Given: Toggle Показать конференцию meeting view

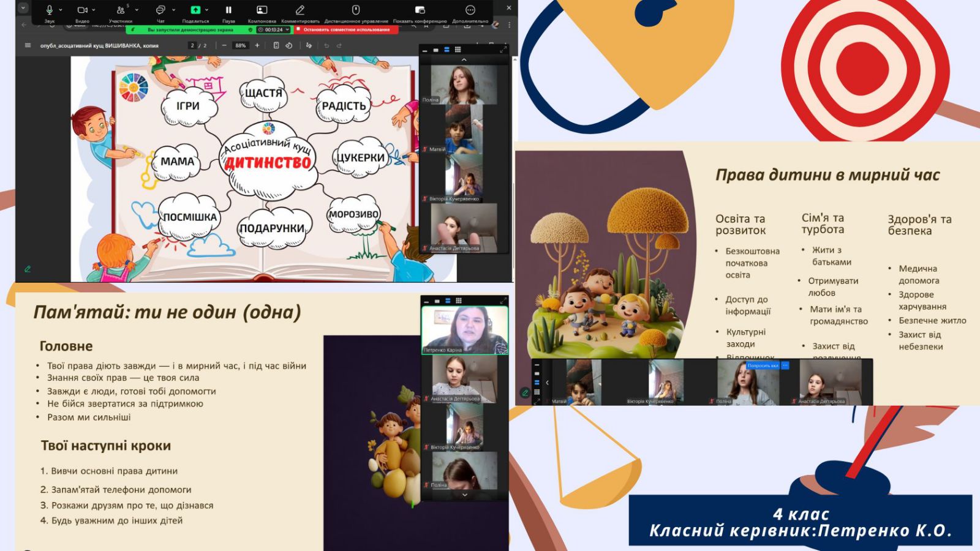Looking at the screenshot, I should point(420,10).
